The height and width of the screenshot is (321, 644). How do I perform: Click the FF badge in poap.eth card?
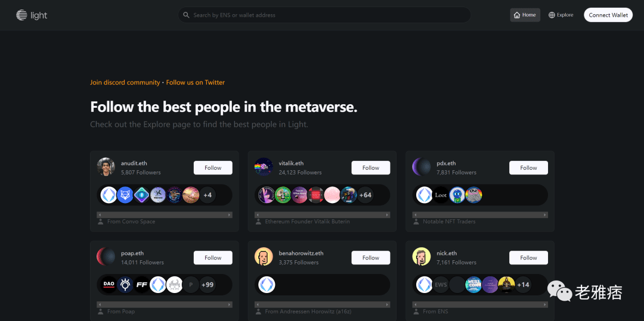[x=142, y=285]
